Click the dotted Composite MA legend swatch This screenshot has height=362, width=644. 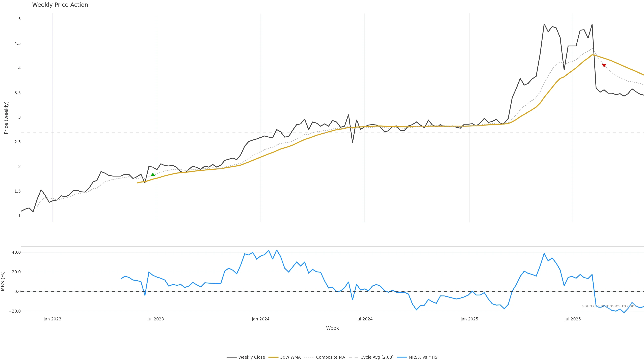point(309,357)
